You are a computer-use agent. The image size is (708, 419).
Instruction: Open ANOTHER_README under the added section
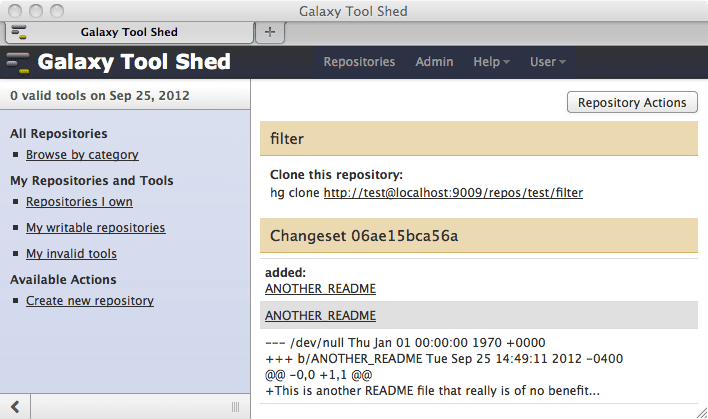pyautogui.click(x=320, y=288)
